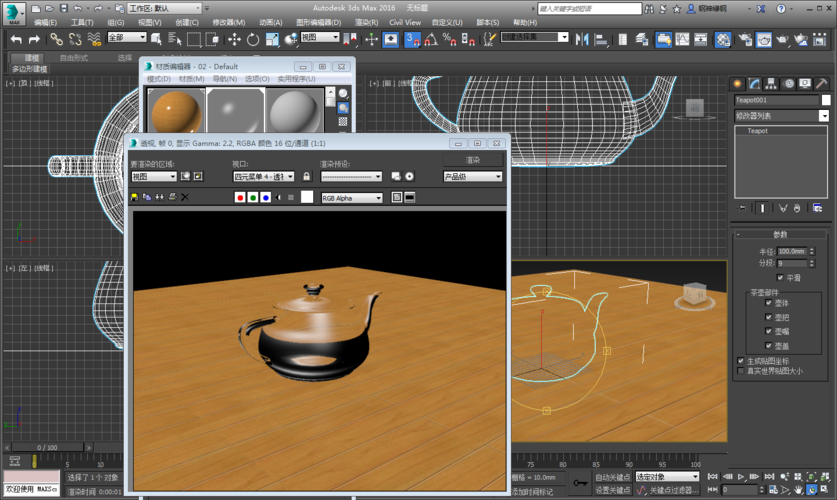Open the Modify panel tab icon
Viewport: 837px width, 500px height.
pyautogui.click(x=755, y=84)
